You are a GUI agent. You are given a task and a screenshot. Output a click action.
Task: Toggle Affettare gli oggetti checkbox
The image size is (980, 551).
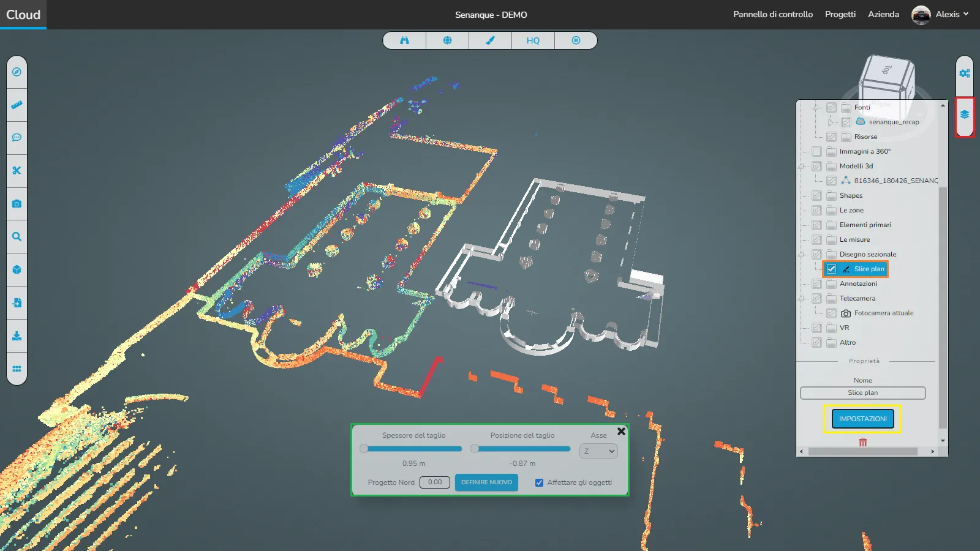(539, 482)
